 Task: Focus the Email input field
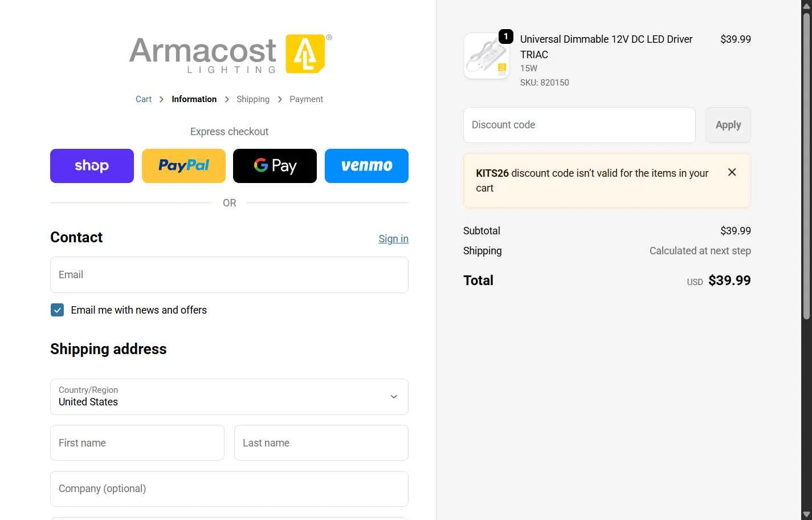click(229, 275)
